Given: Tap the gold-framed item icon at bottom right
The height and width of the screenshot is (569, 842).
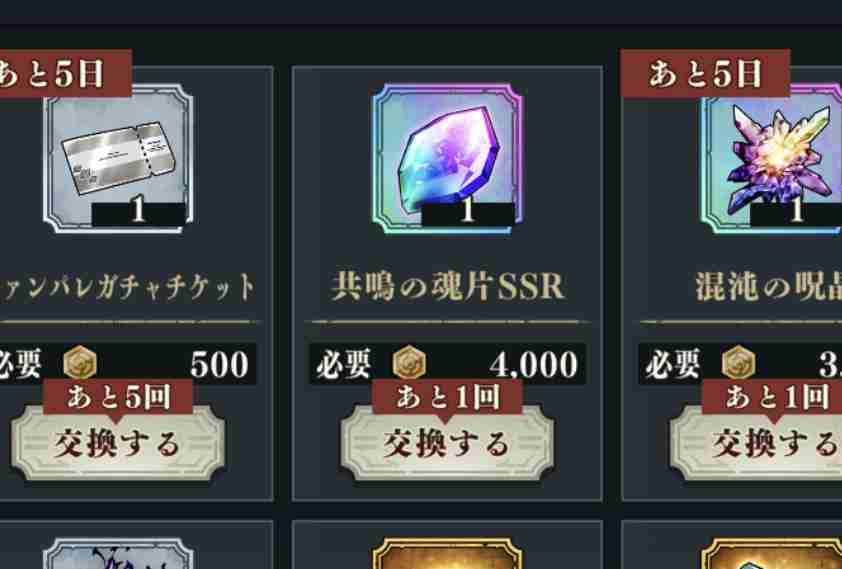Looking at the screenshot, I should coord(772,553).
